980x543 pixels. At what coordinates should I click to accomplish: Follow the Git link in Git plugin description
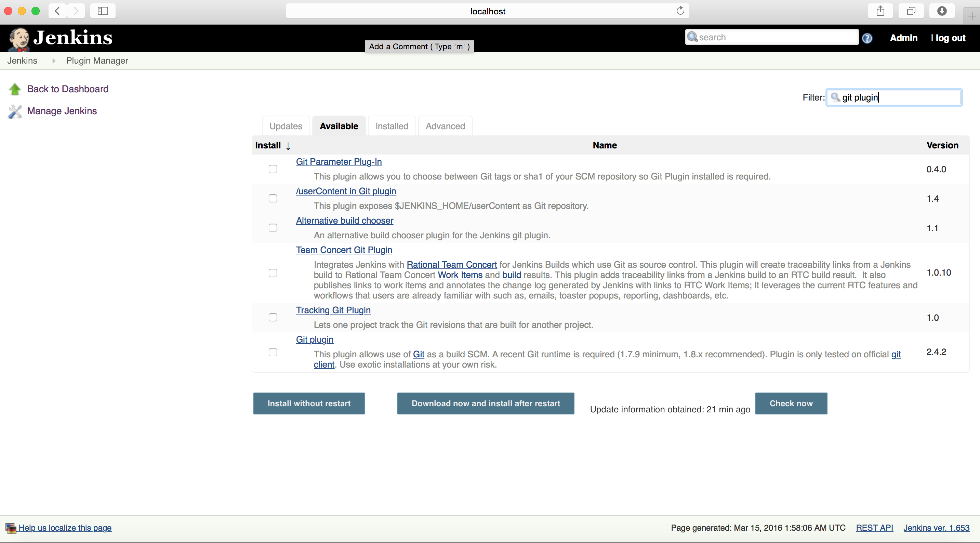pos(419,354)
